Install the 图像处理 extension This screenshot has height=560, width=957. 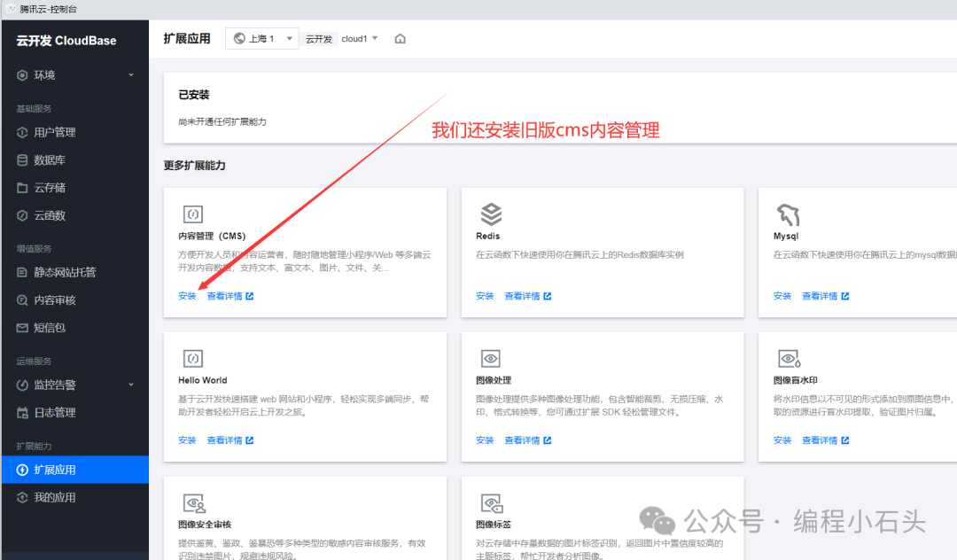(x=485, y=440)
